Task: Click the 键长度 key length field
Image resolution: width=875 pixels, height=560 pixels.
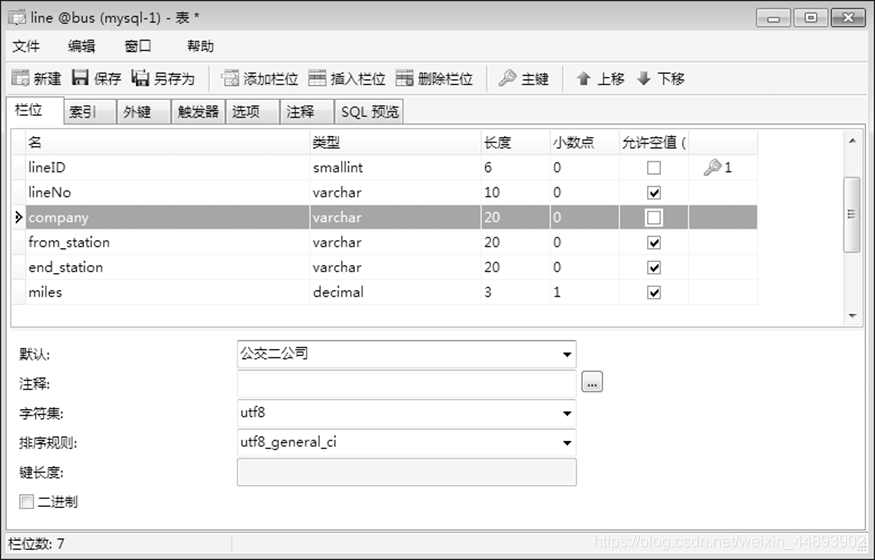Action: point(406,472)
